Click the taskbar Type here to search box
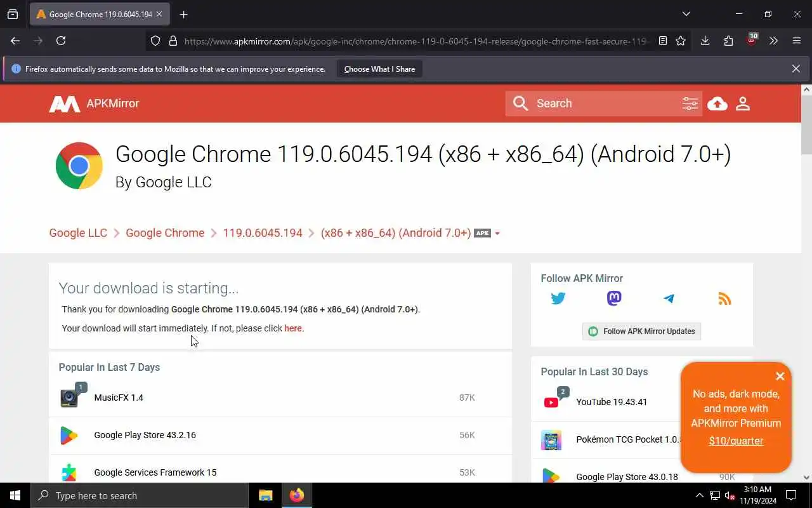This screenshot has height=508, width=812. point(140,495)
